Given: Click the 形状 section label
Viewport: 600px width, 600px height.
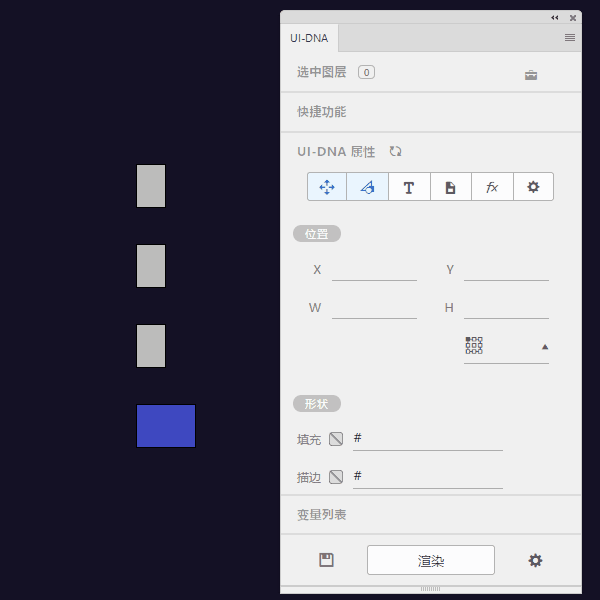Looking at the screenshot, I should click(x=317, y=404).
